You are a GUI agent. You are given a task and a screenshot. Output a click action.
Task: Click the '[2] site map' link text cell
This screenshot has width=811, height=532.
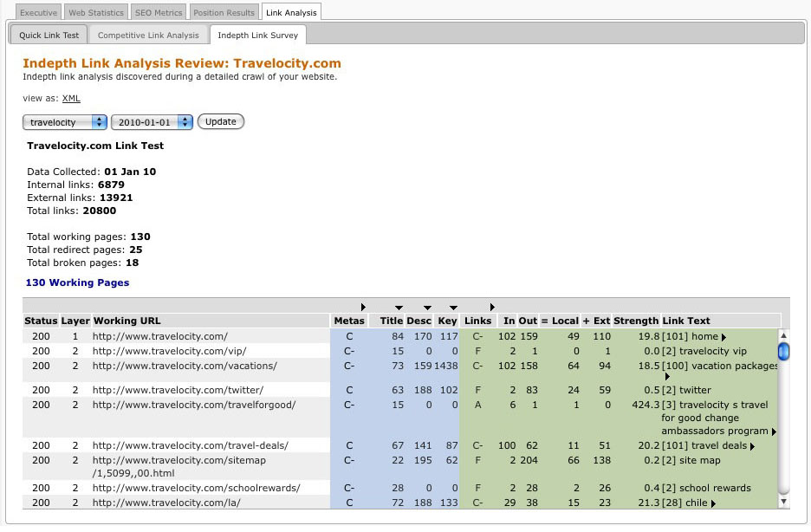click(691, 460)
